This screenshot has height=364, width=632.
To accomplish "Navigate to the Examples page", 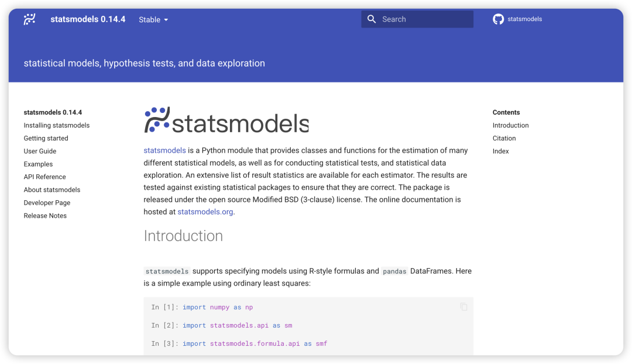I will pyautogui.click(x=39, y=164).
